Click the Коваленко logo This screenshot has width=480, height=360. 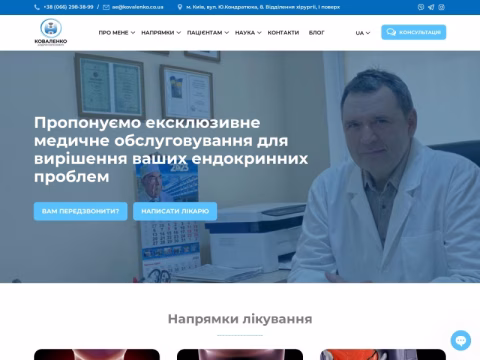[51, 32]
